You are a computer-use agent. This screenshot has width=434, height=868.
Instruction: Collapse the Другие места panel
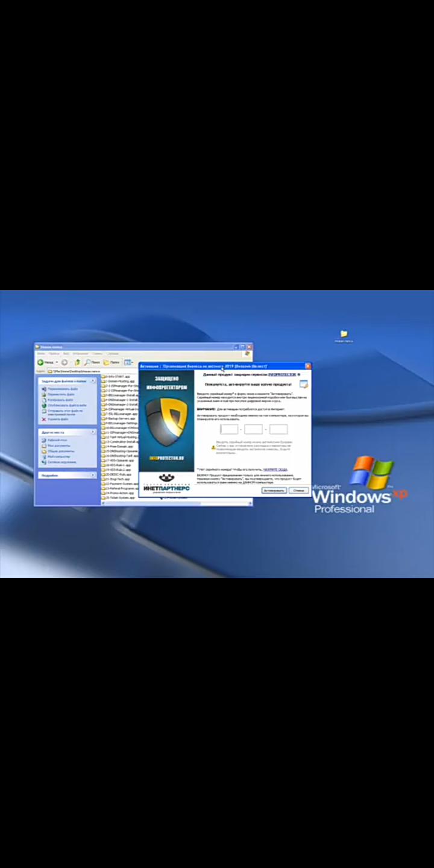point(93,432)
